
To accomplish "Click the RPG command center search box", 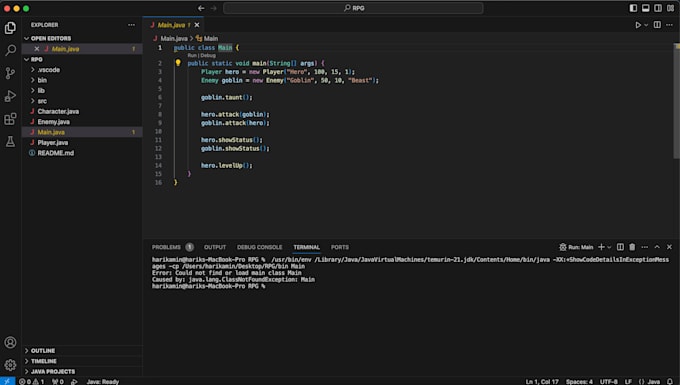I will (x=353, y=8).
